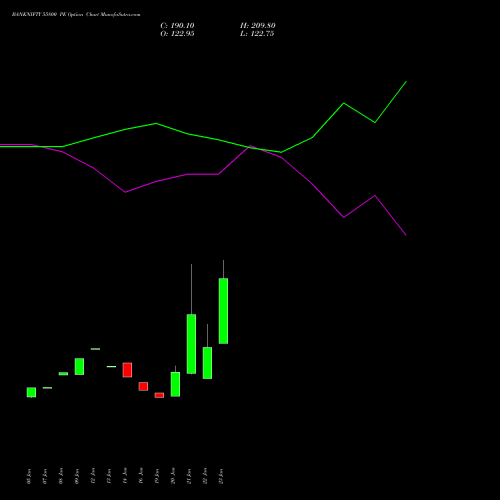Image resolution: width=500 pixels, height=500 pixels.
Task: Click the green candle for 09 Jan
Action: click(x=79, y=366)
